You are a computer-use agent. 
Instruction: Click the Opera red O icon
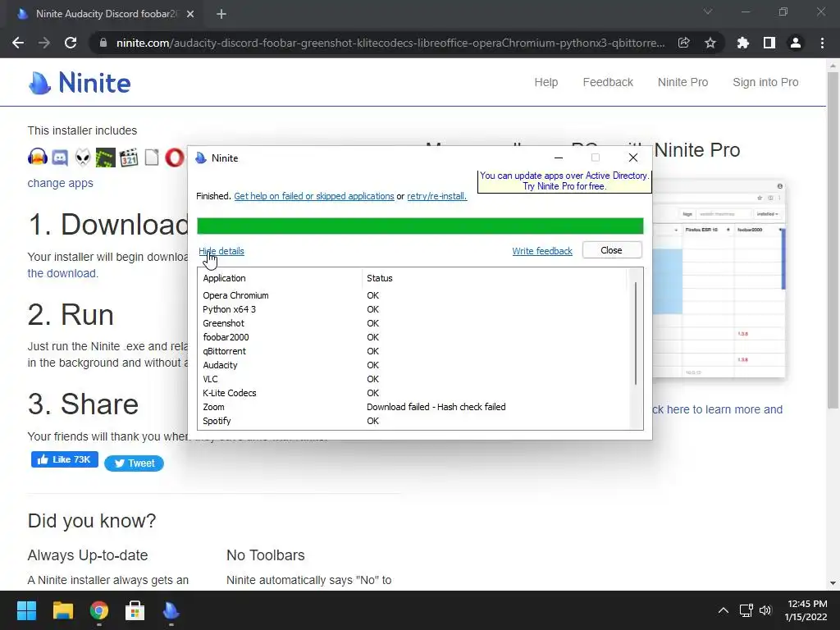click(174, 157)
